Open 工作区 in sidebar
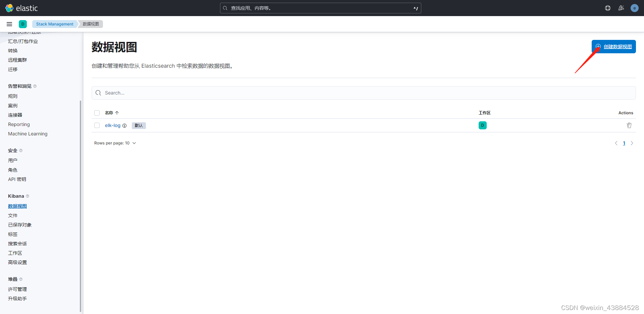This screenshot has width=644, height=314. click(15, 253)
